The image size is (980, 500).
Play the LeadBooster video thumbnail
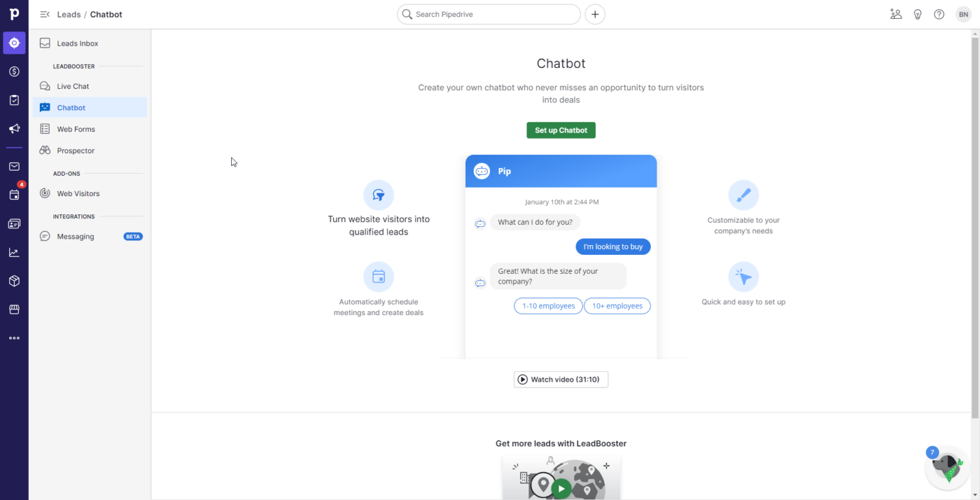tap(561, 488)
